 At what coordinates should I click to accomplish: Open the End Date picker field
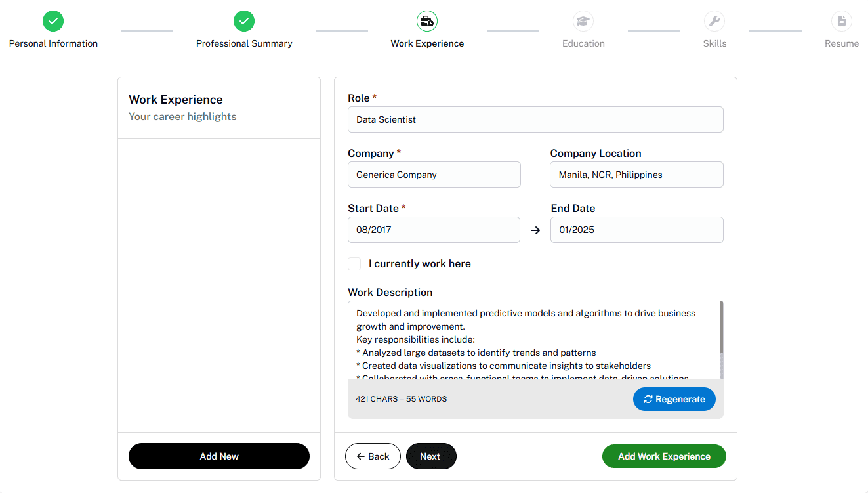coord(636,230)
